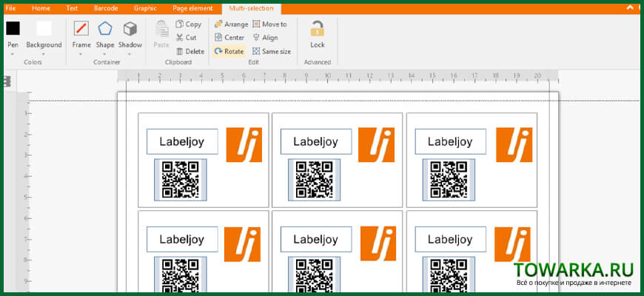Click the Cut scissors icon
Image resolution: width=644 pixels, height=296 pixels.
179,37
